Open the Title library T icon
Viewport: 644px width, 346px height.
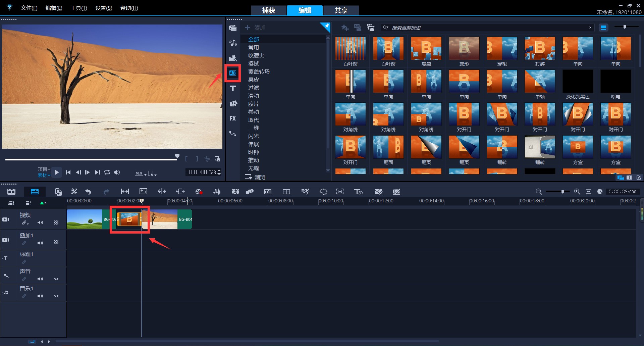coord(233,88)
